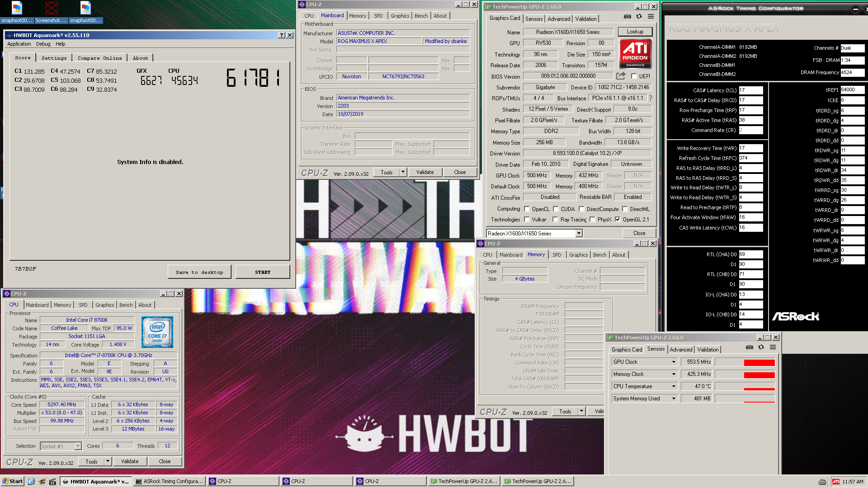Image resolution: width=868 pixels, height=488 pixels.
Task: Click the keyboard tray icon in the taskbar
Action: pyautogui.click(x=822, y=482)
